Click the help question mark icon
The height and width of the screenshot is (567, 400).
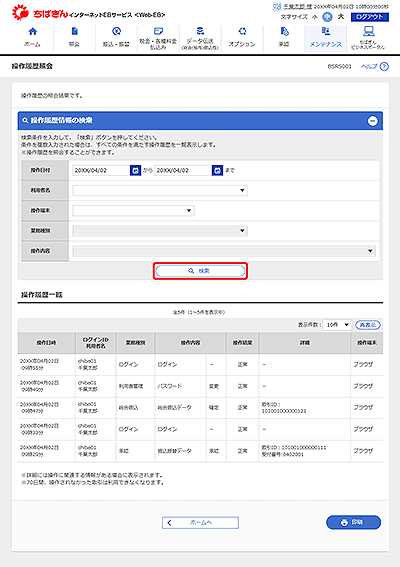pyautogui.click(x=384, y=67)
